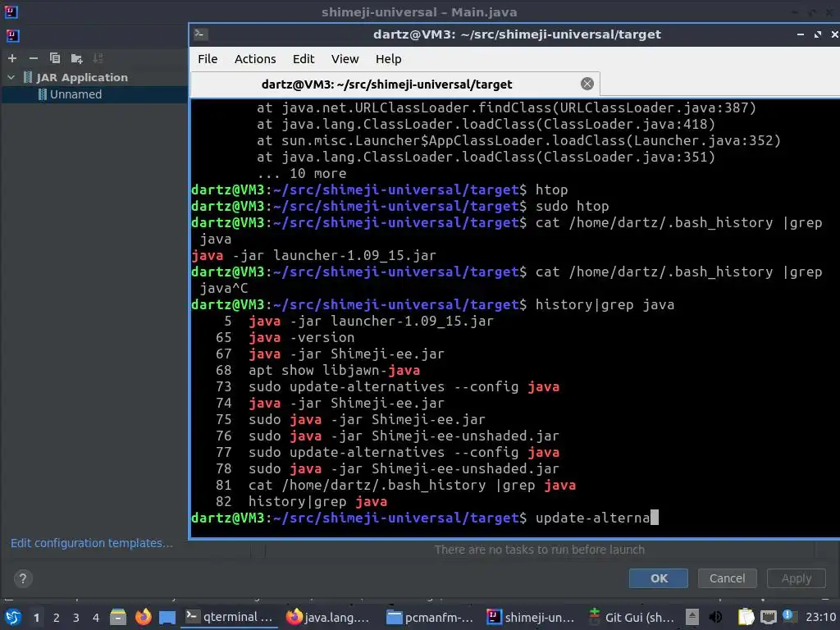Click the Copy Configuration icon
This screenshot has width=840, height=630.
point(55,58)
